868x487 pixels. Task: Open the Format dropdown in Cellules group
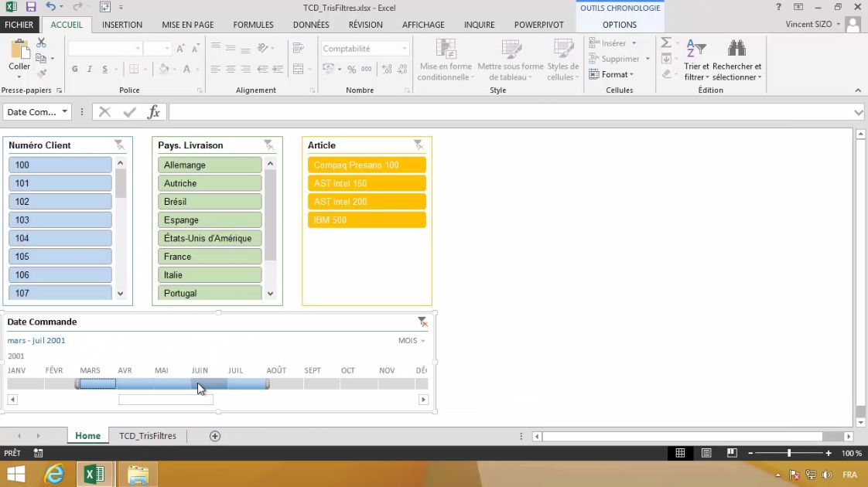click(x=611, y=75)
